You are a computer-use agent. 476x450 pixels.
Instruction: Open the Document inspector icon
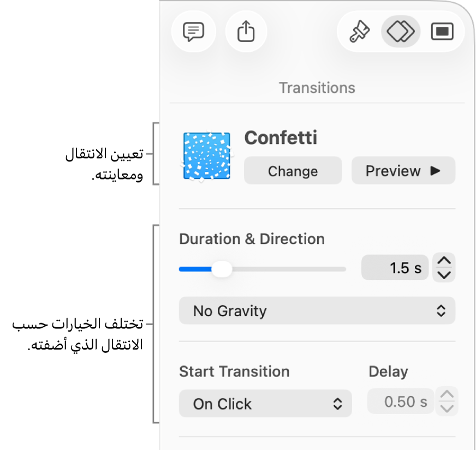442,32
